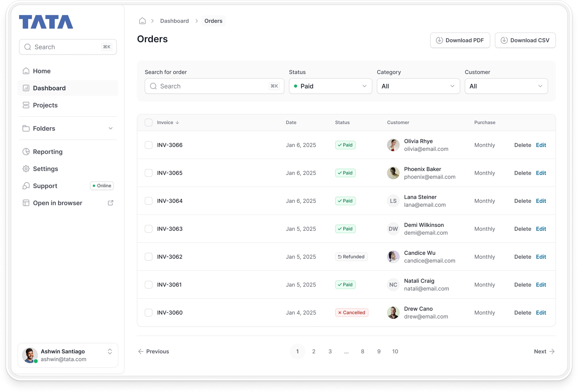Select the checkbox for INV-3066

click(148, 145)
